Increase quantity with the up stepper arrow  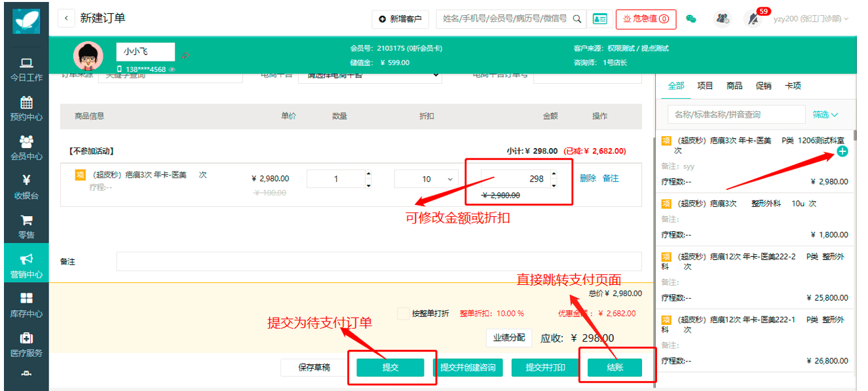[368, 175]
